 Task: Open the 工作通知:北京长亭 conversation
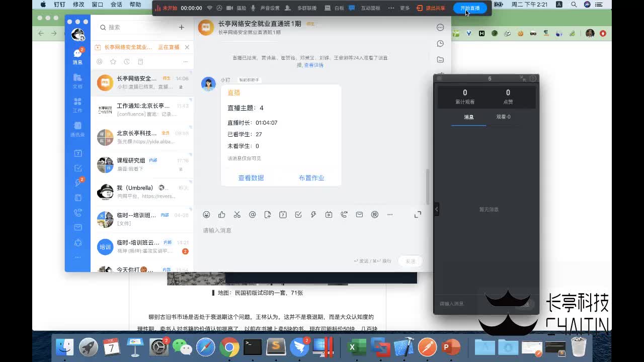(142, 110)
